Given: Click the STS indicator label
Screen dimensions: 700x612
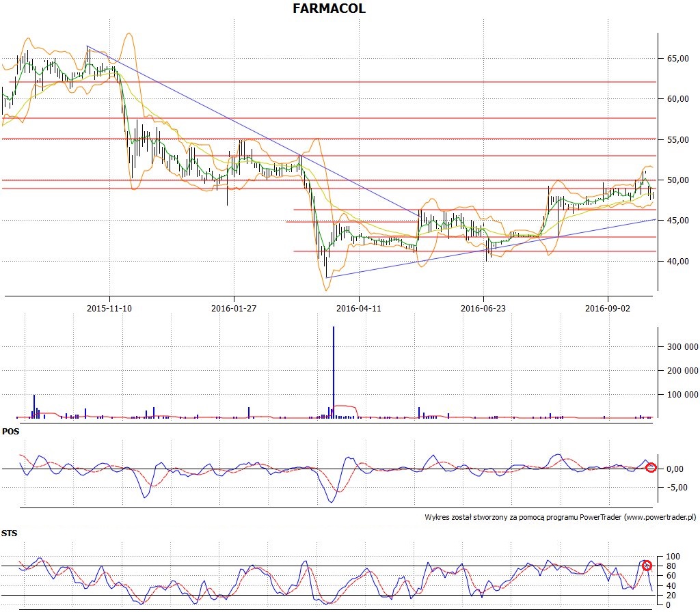Looking at the screenshot, I should [x=9, y=533].
